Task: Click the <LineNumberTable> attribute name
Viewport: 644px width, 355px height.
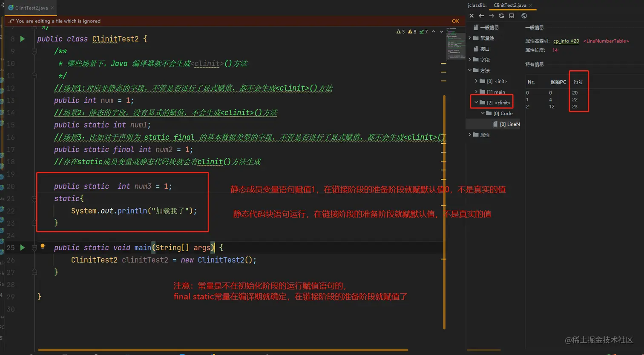Action: [606, 41]
